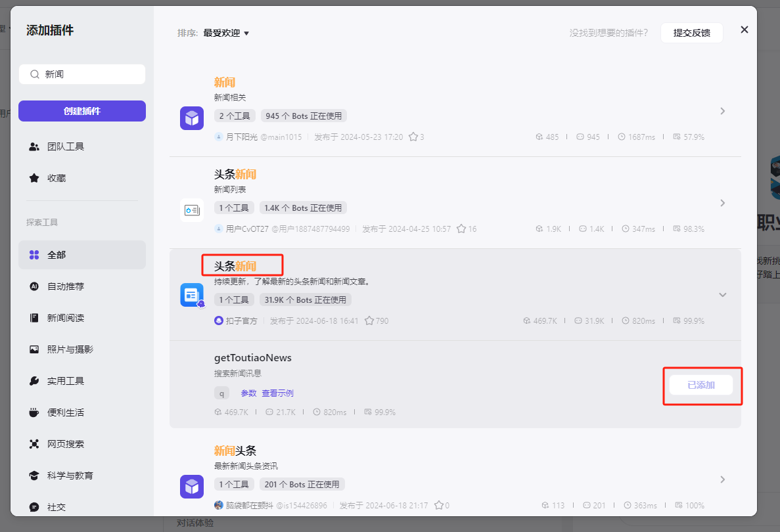Click the 网页搜索 icon
The width and height of the screenshot is (780, 532).
[x=34, y=444]
